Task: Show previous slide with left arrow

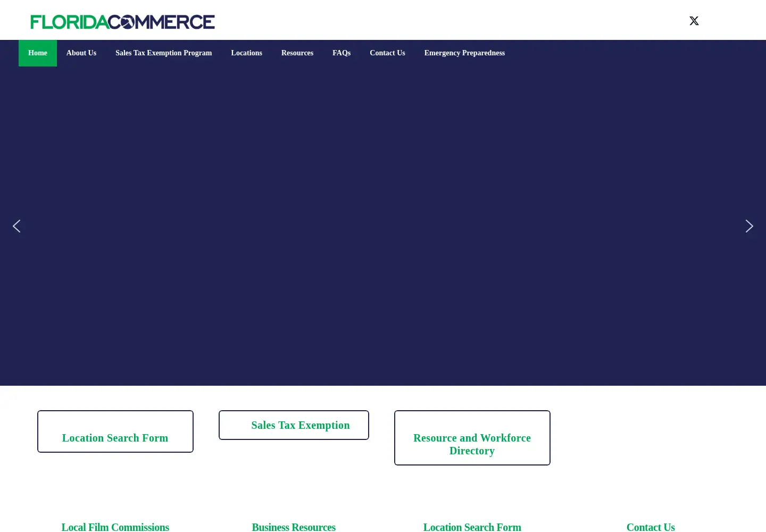Action: 16,226
